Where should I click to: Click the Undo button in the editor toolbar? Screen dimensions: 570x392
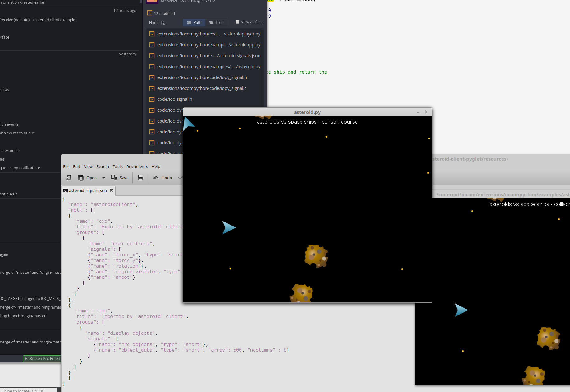(x=163, y=178)
